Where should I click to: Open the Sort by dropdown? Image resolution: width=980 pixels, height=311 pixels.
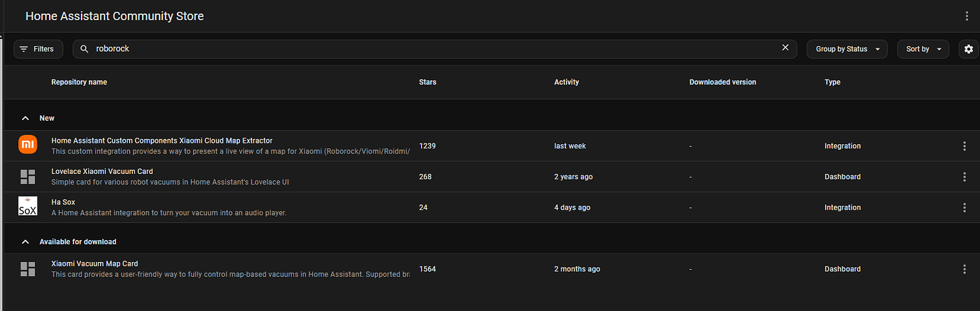tap(923, 49)
